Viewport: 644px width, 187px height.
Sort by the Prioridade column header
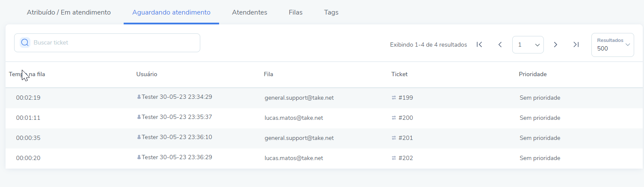pos(533,74)
